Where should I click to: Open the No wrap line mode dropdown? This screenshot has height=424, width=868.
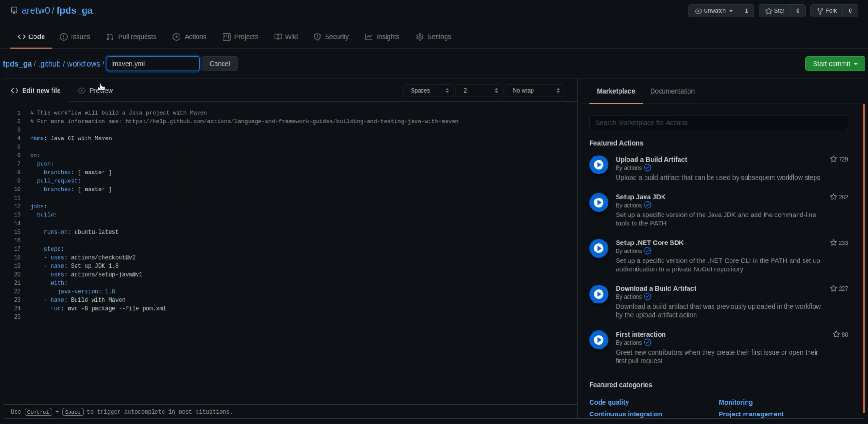point(535,91)
